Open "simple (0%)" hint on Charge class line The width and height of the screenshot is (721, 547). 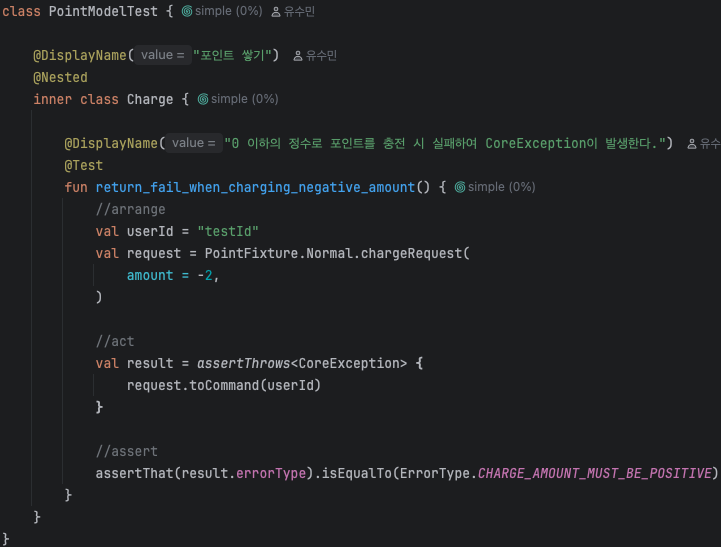(x=245, y=99)
